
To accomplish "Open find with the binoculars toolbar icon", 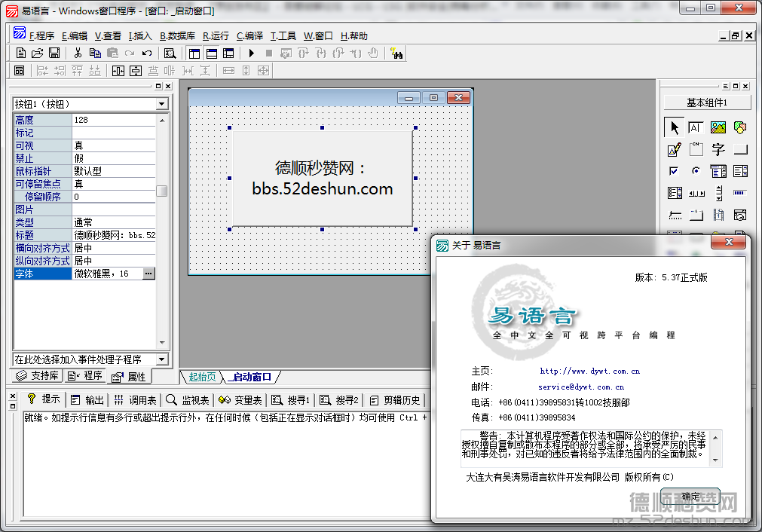I will (x=396, y=53).
